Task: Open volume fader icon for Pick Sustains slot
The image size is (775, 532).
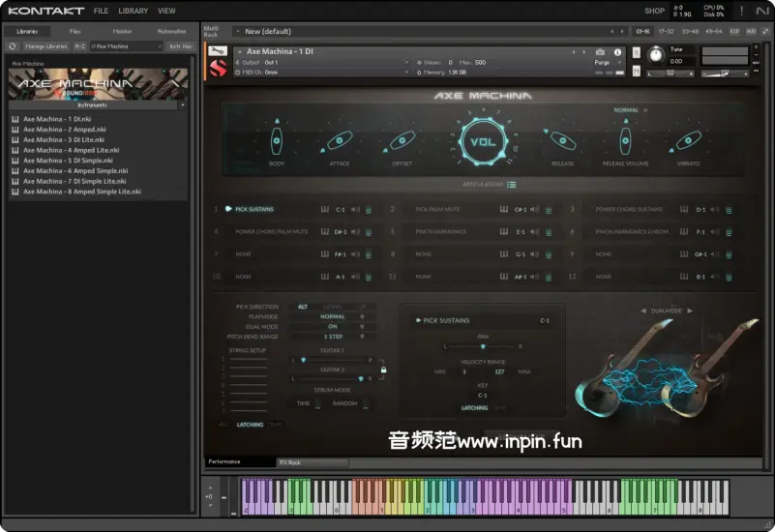Action: click(x=369, y=210)
